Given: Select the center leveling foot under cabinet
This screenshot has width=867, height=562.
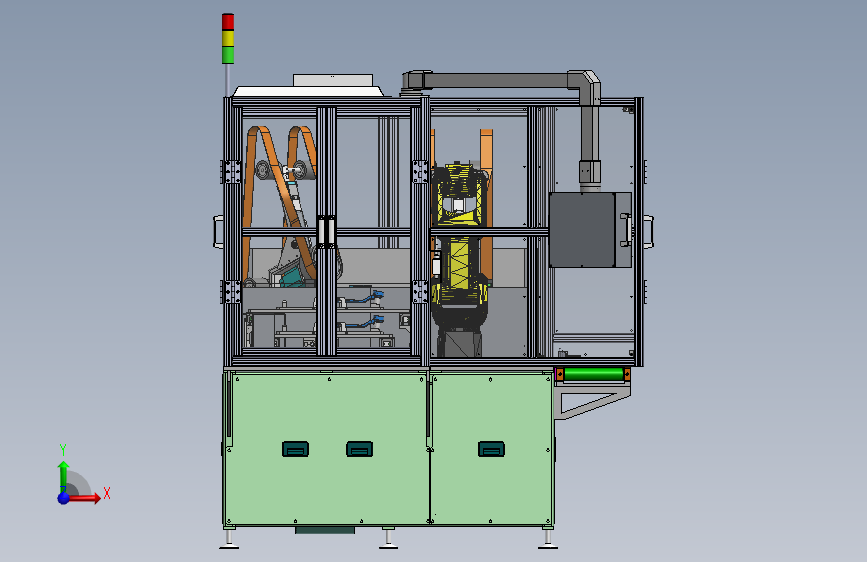Looking at the screenshot, I should click(x=388, y=538).
